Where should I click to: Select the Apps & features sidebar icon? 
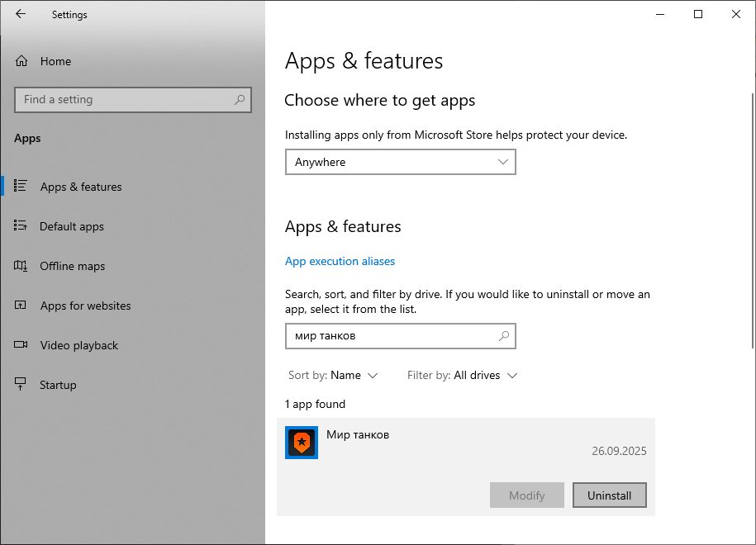[21, 186]
